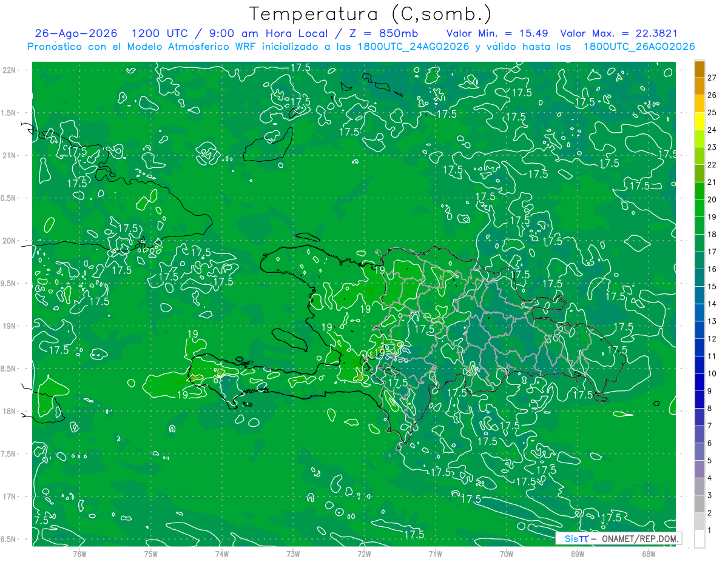This screenshot has width=728, height=562.
Task: Click the '0.5N' latitude axis label
Action: 9,198
